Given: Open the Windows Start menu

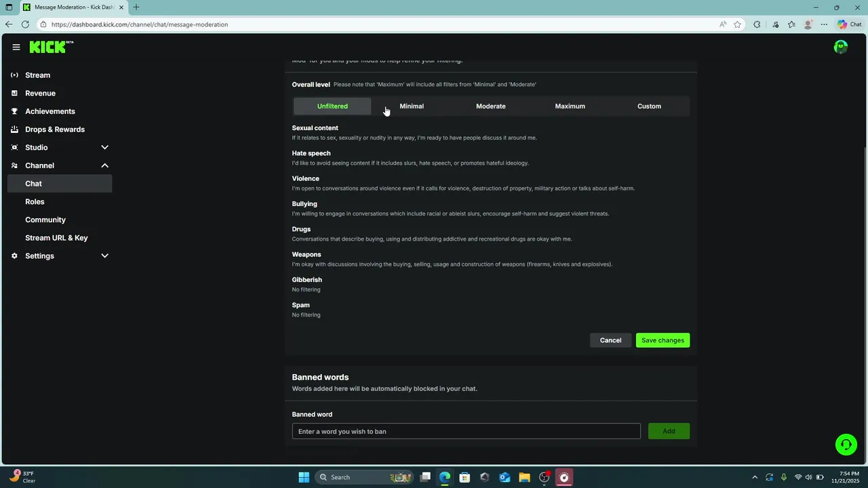Looking at the screenshot, I should click(304, 477).
